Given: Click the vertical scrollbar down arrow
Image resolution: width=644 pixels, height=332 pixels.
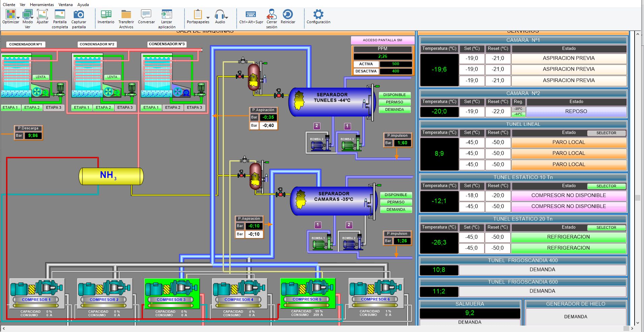Looking at the screenshot, I should pos(638,323).
